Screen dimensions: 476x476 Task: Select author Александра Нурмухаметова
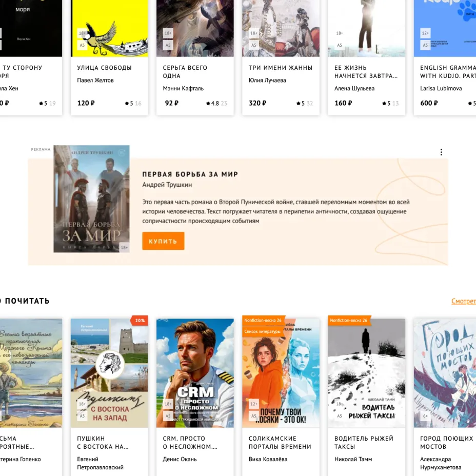click(x=441, y=463)
